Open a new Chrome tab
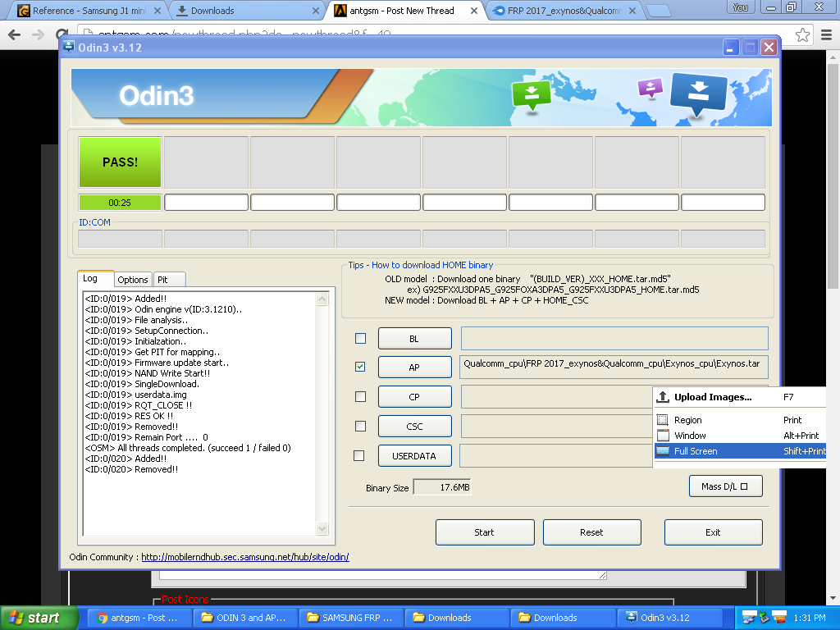This screenshot has height=630, width=840. [x=658, y=10]
